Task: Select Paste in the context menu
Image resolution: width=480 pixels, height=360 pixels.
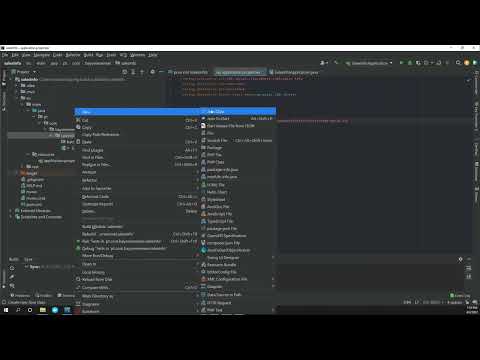Action: point(137,142)
